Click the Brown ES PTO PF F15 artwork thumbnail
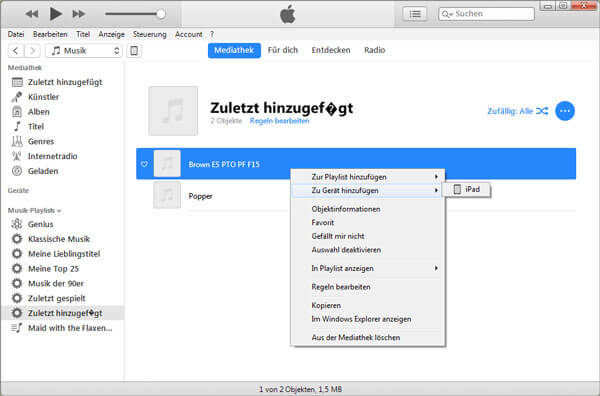 click(167, 164)
